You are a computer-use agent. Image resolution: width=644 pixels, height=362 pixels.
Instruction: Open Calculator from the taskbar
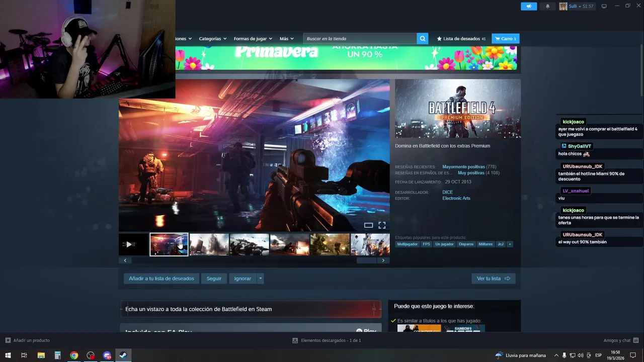click(x=57, y=355)
